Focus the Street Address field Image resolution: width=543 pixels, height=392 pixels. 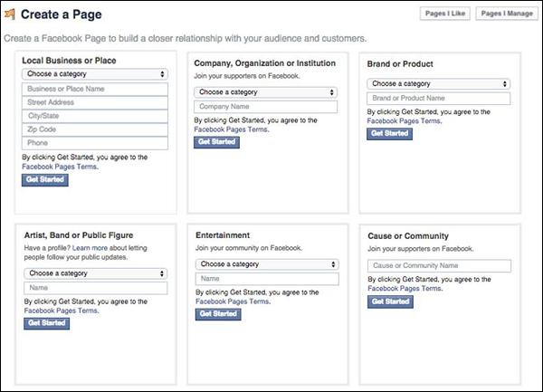pos(95,102)
